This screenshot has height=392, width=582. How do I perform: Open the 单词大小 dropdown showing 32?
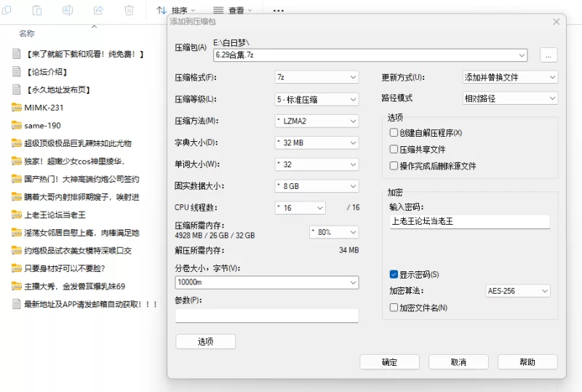click(x=316, y=164)
